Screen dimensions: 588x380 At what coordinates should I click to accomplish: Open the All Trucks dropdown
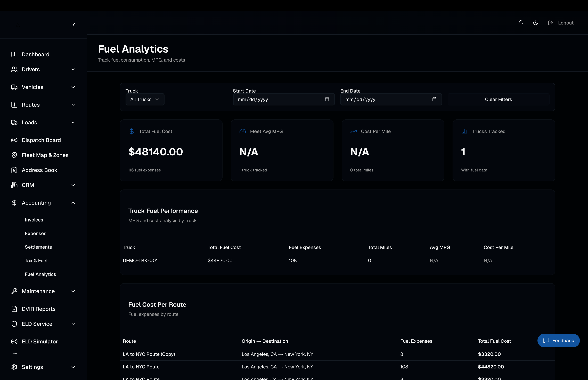click(x=145, y=100)
